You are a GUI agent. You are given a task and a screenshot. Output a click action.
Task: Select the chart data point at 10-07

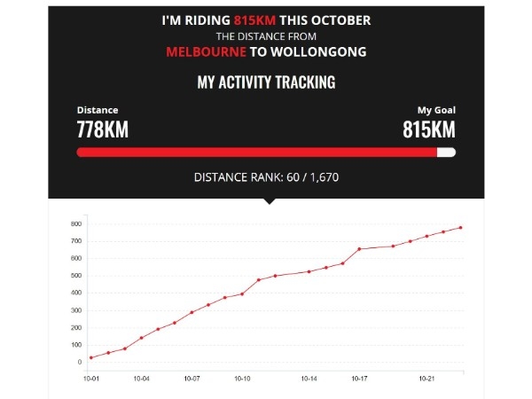192,312
